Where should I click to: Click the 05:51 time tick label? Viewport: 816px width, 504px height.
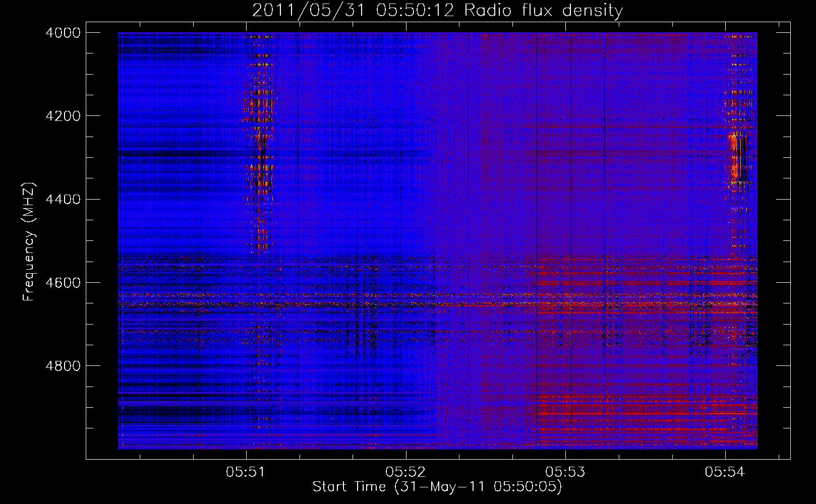tap(246, 472)
